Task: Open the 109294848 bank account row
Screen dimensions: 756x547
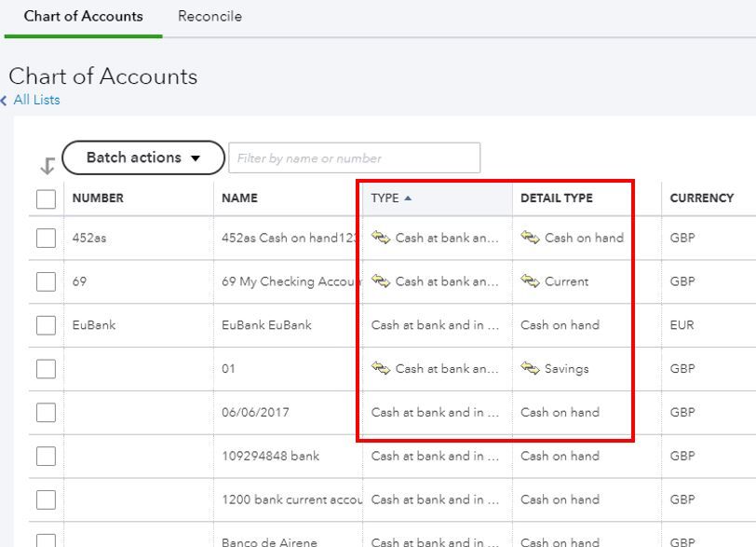Action: pos(270,456)
